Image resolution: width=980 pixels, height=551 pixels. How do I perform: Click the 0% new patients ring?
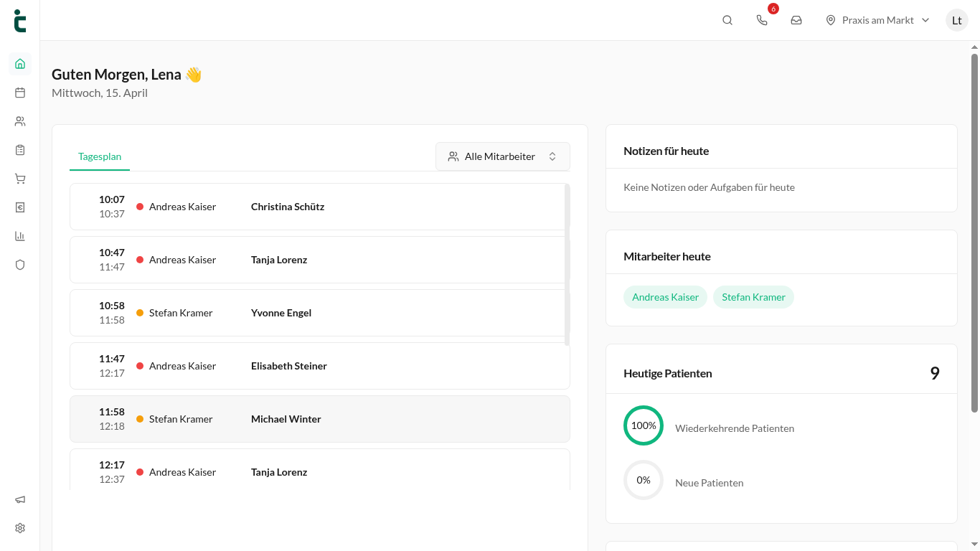(x=644, y=480)
